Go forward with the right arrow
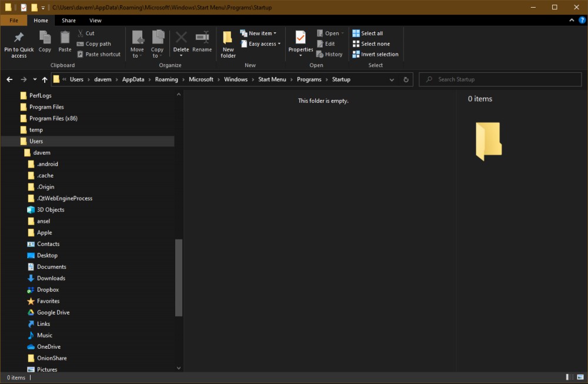Screen dimensions: 588x384 24,79
